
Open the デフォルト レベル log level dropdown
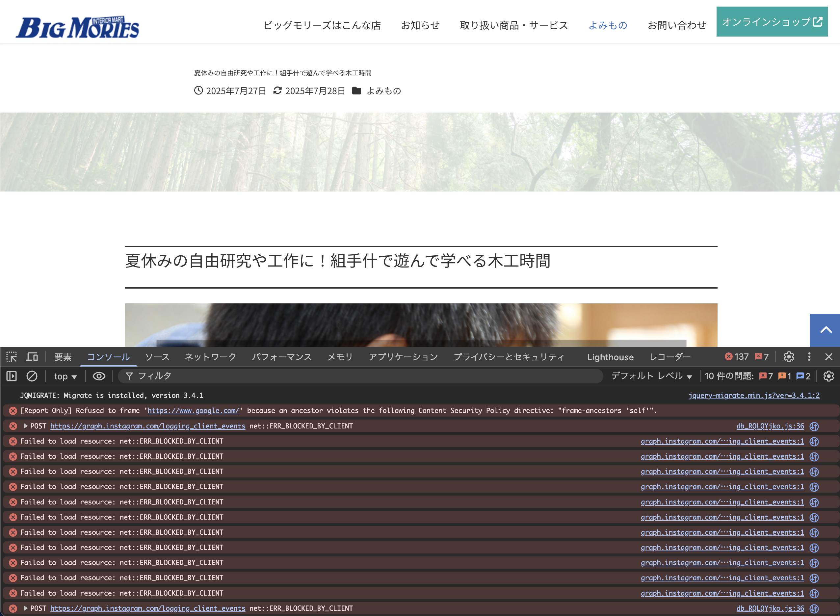651,376
